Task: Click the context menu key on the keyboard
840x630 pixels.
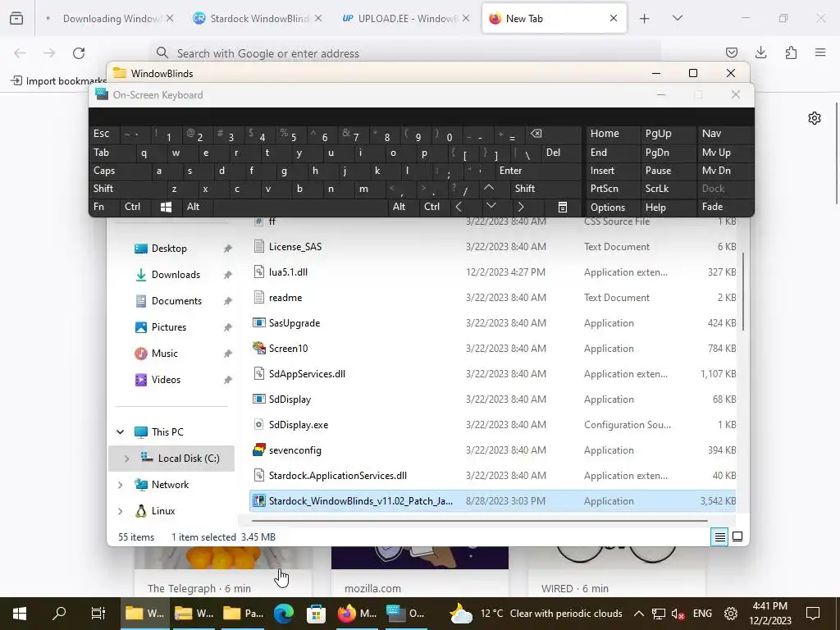Action: pos(563,208)
